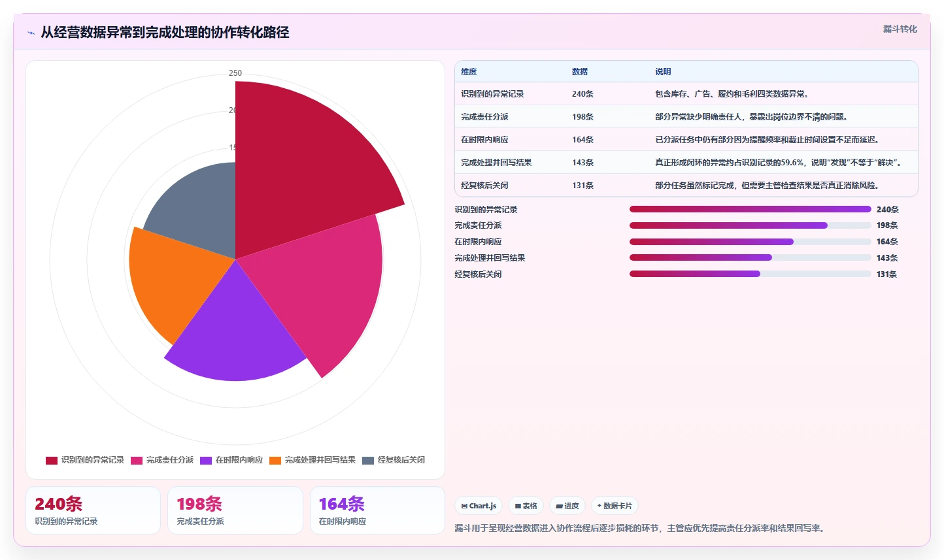Click table cell 完成处理并回写结果
Screen dimensions: 944x560
[x=496, y=163]
